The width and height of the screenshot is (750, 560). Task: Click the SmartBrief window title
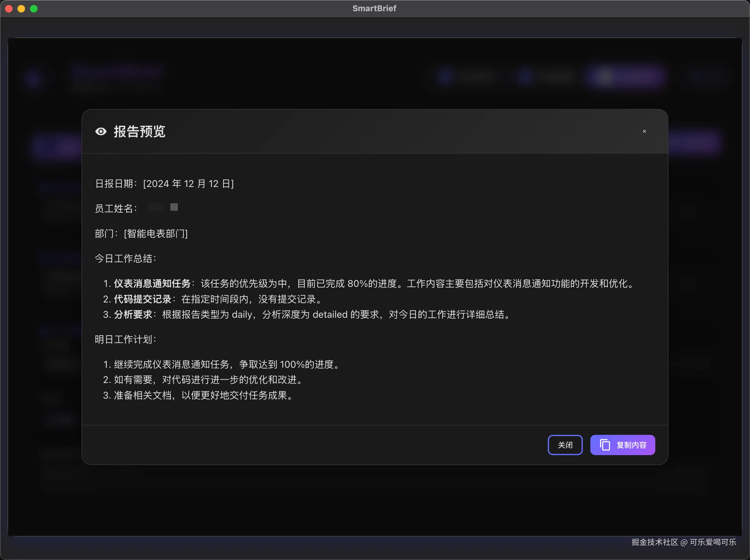click(374, 8)
